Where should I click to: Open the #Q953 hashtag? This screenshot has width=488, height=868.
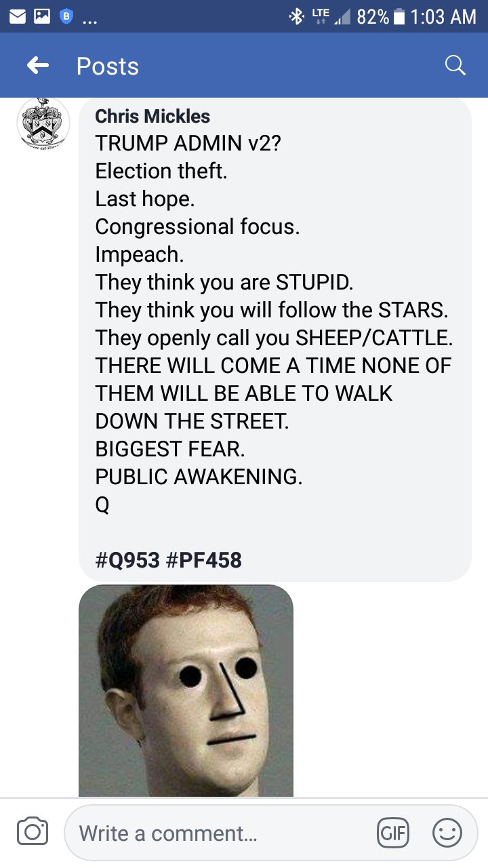pos(127,560)
